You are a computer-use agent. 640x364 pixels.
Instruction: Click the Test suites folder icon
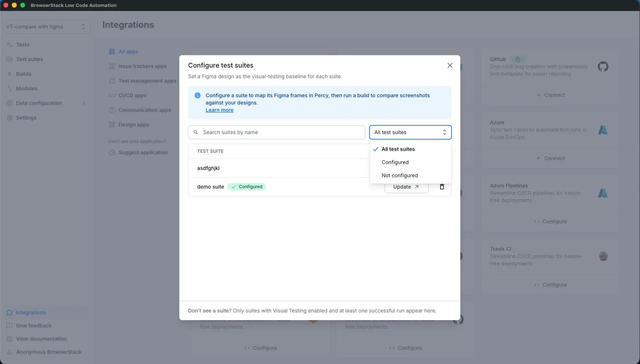point(10,59)
